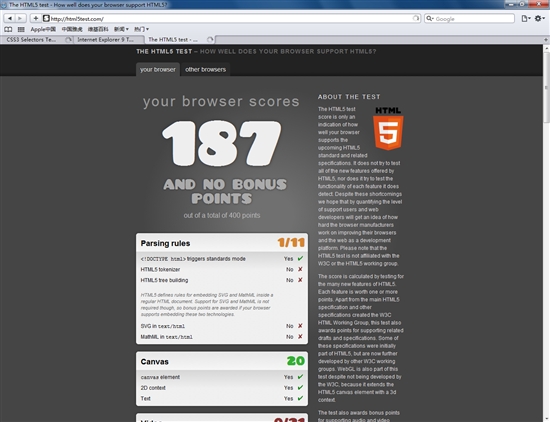Click the circular icon on the CSS3 Selectors tab
Screen dimensions: 550x422
coord(68,40)
